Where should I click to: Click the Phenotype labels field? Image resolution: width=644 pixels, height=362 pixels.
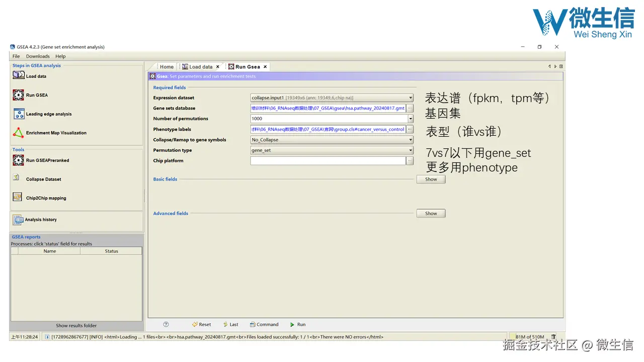coord(328,129)
